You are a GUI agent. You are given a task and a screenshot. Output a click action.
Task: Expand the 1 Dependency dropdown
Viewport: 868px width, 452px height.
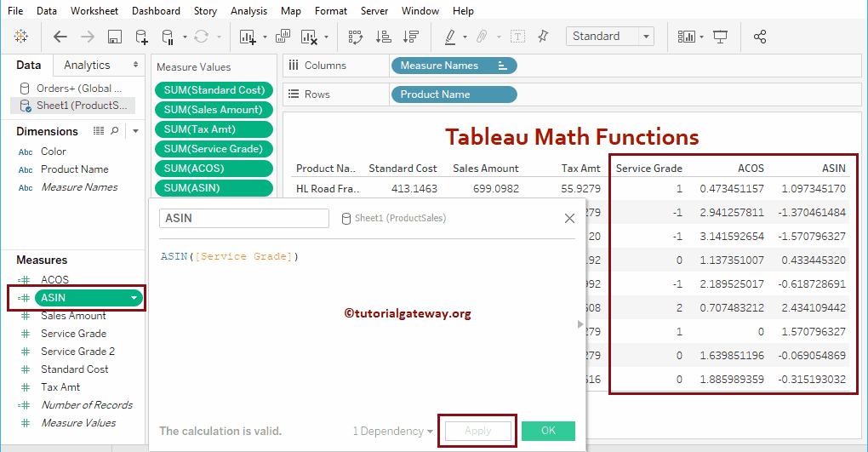click(392, 431)
